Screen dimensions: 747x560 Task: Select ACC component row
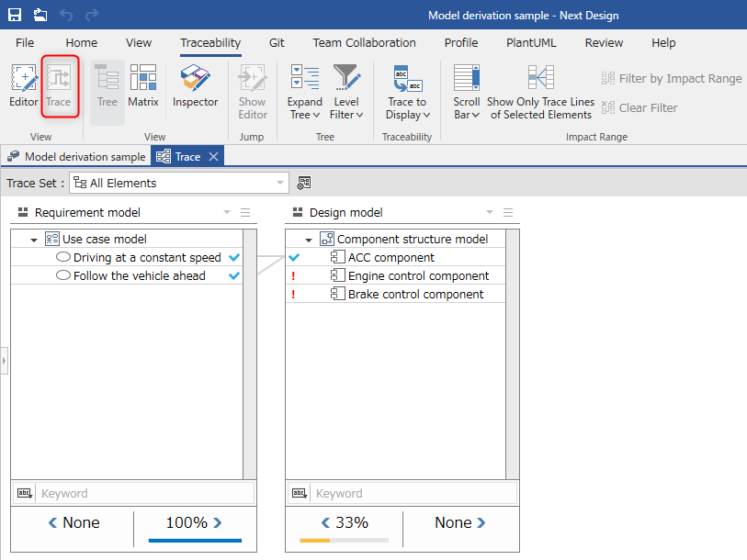395,258
